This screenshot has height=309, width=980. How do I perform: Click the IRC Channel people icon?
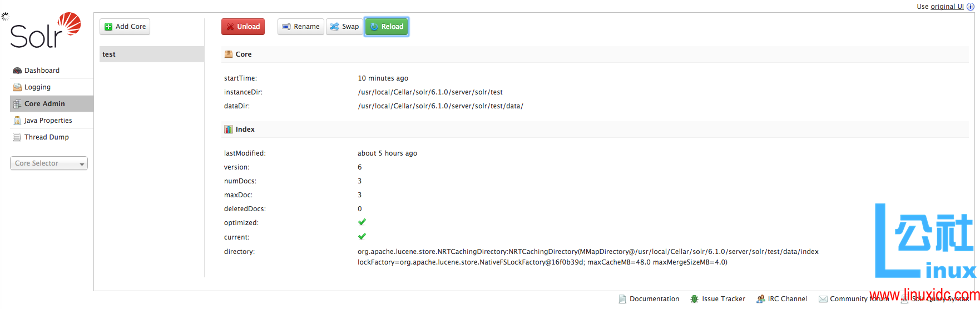(x=760, y=299)
